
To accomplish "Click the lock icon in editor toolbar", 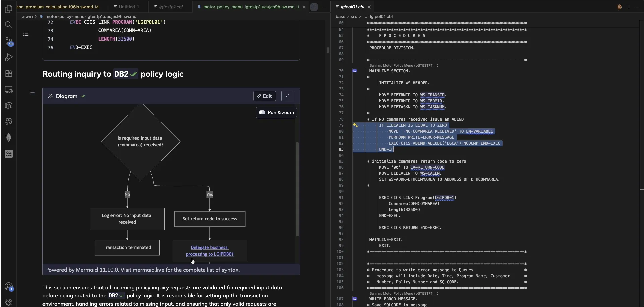I will tap(314, 7).
